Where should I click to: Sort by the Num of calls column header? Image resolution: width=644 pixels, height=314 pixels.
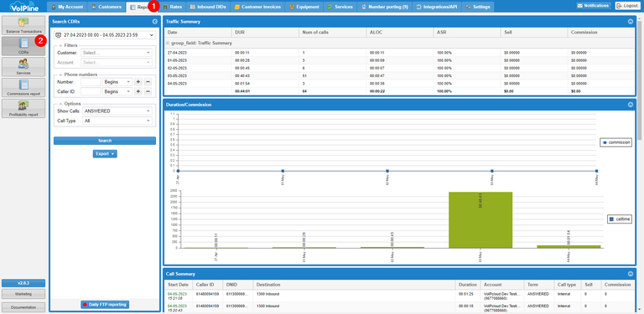click(x=333, y=33)
